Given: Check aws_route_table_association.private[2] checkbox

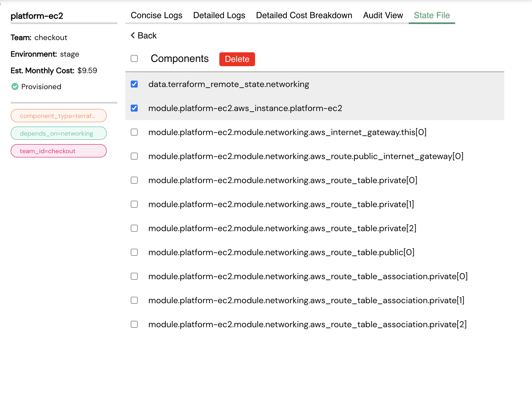Looking at the screenshot, I should pos(134,324).
